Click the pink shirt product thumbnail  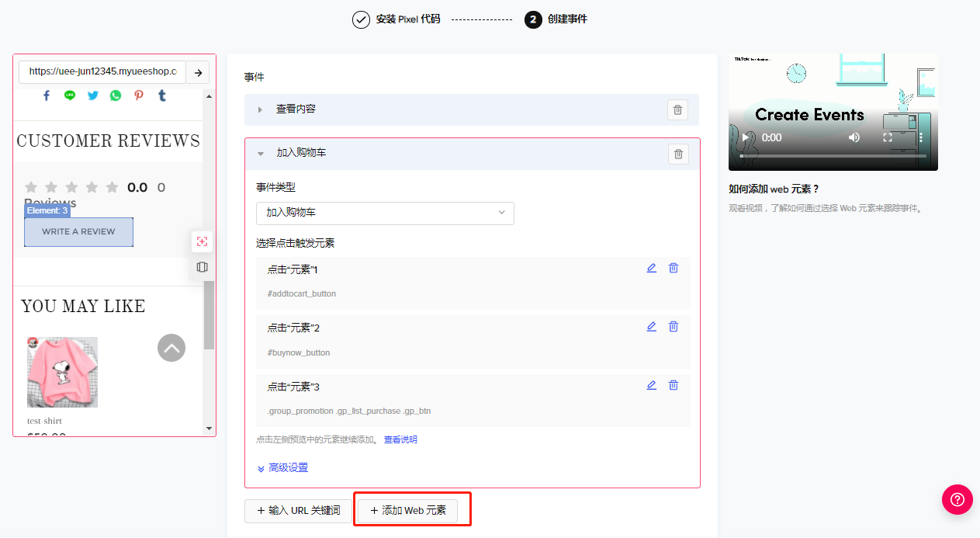click(63, 372)
